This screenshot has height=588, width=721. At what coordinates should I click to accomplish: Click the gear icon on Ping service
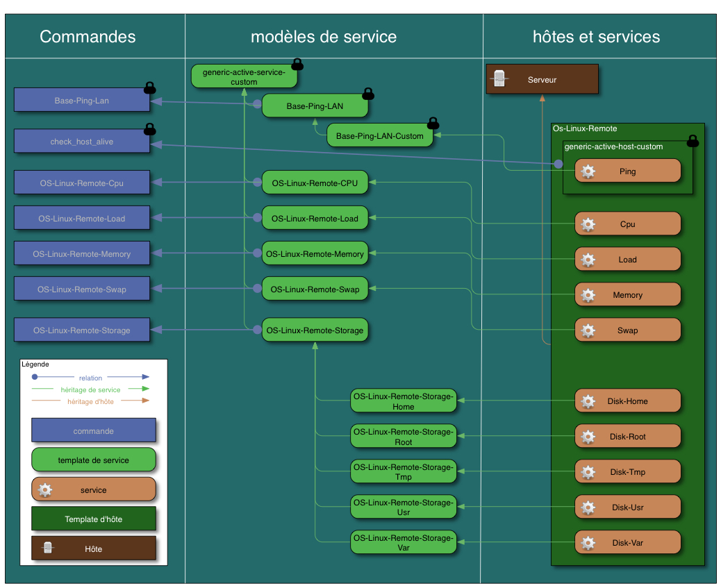(588, 171)
